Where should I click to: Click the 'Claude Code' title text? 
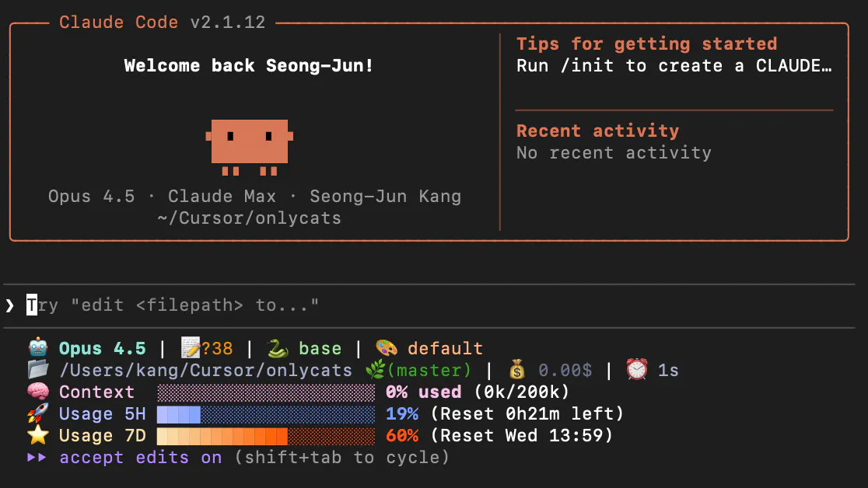[118, 22]
